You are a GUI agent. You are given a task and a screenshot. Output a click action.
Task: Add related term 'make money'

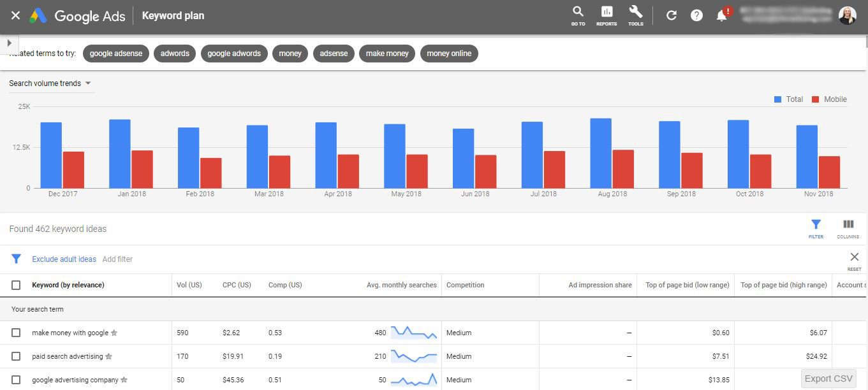[x=387, y=54]
